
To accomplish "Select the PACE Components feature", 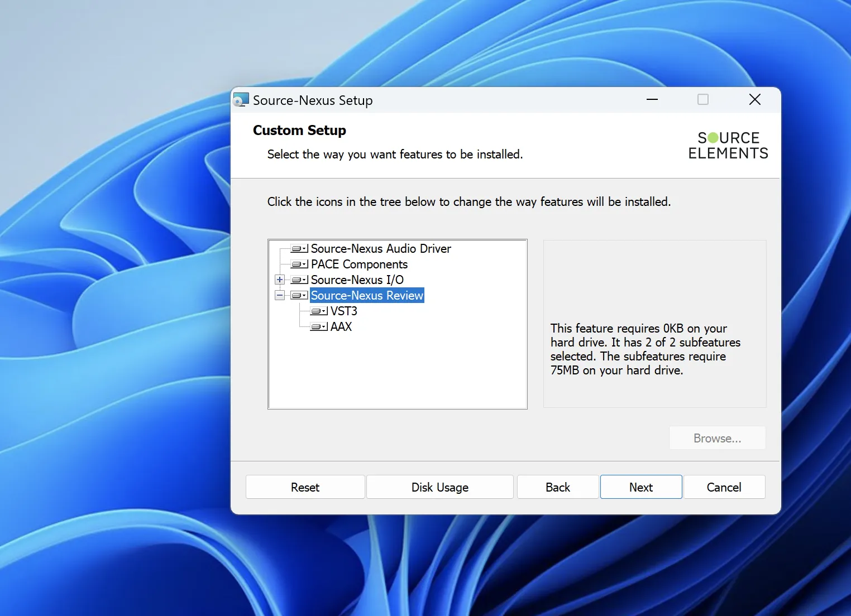I will click(359, 264).
